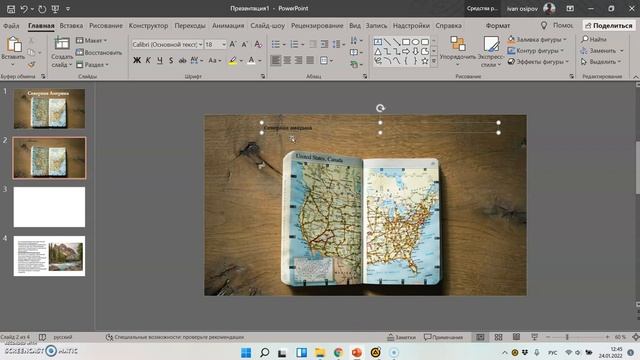The image size is (640, 360).
Task: Click the Format Painter brush icon
Action: [31, 64]
